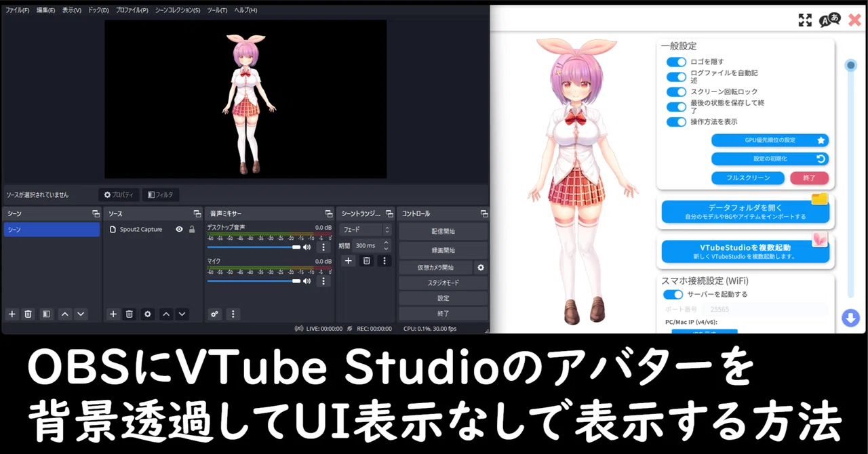
Task: Toggle ログファイルを自動記述 switch
Action: click(x=677, y=76)
